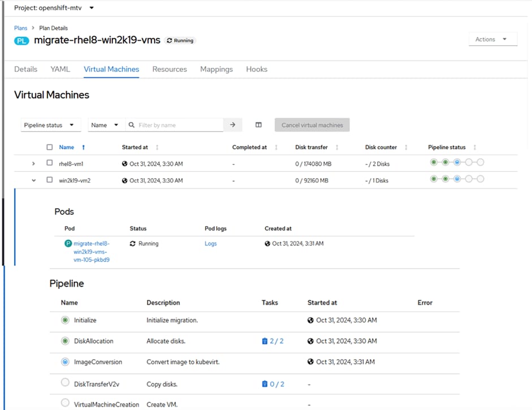Click rhel8-vm1 pipeline status progress indicator
Viewport: 532px width, 410px height.
click(x=457, y=162)
